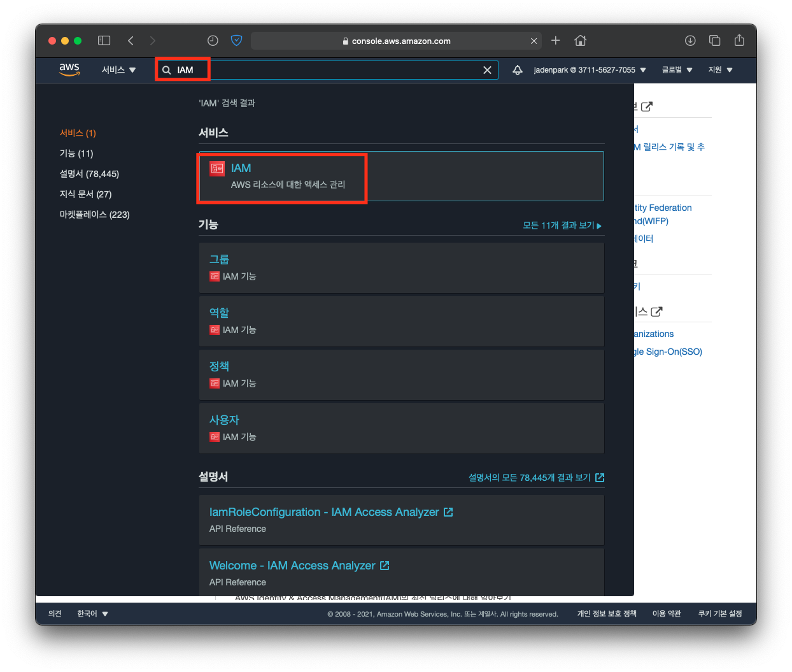The image size is (792, 672).
Task: Open 쿠키 기본 설정 preferences
Action: [720, 614]
